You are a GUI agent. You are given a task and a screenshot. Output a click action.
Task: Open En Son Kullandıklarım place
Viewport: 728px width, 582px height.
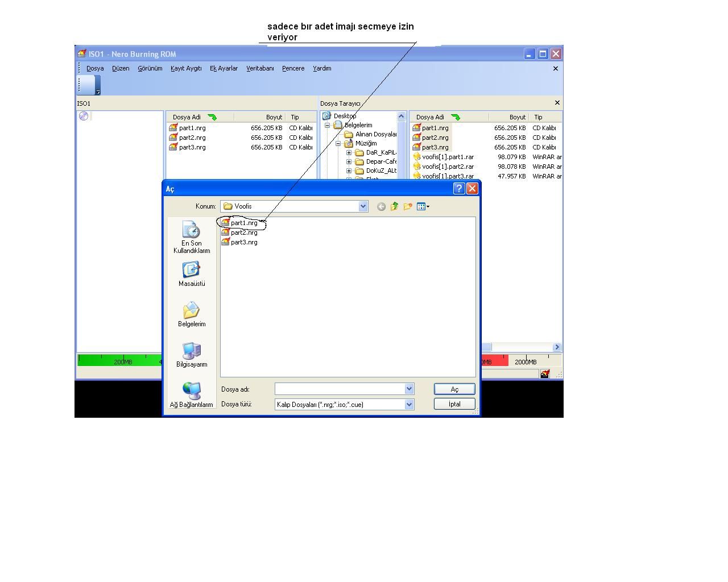tap(192, 237)
